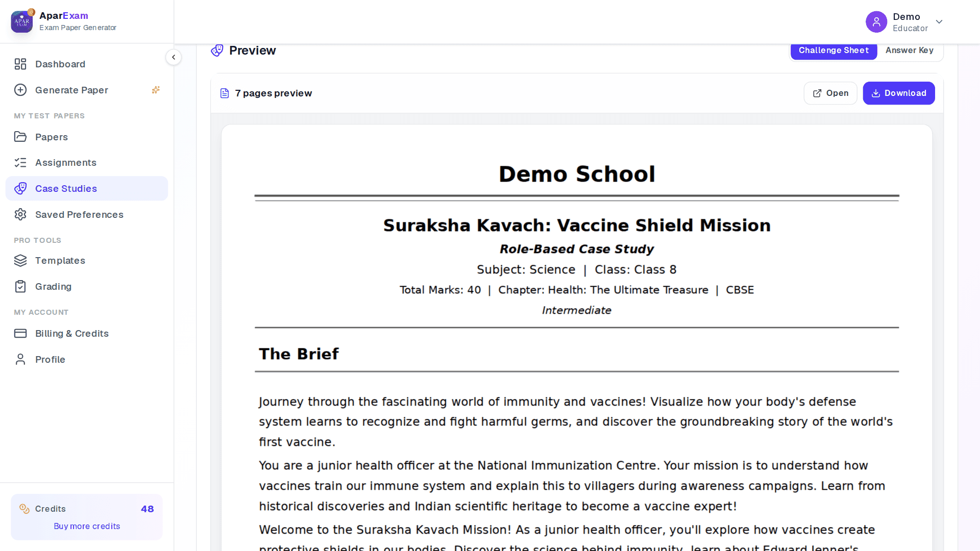Click the AparExam logo icon
The width and height of the screenshot is (980, 551).
[22, 21]
